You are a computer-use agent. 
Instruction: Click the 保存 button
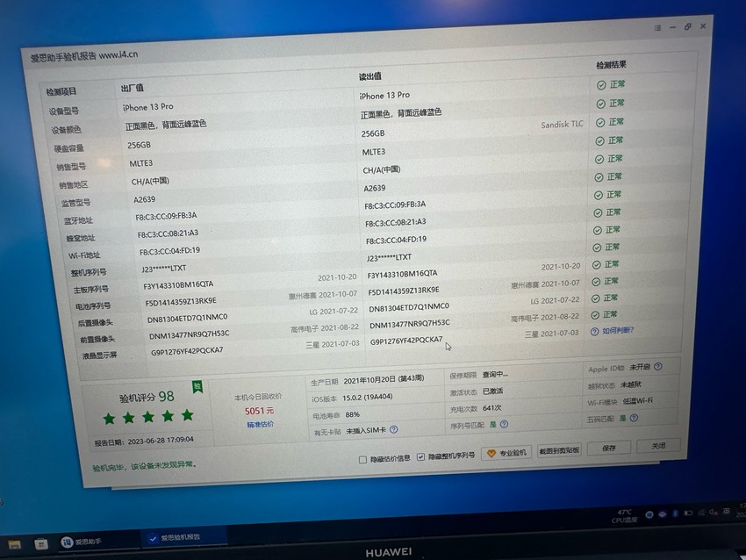pos(609,448)
